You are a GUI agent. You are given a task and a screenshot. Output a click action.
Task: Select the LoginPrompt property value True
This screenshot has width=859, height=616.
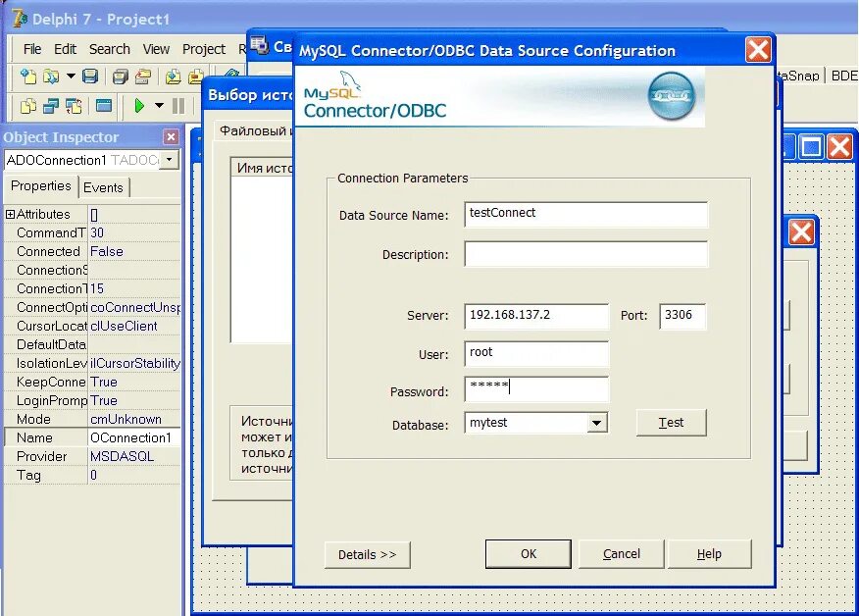pos(134,400)
